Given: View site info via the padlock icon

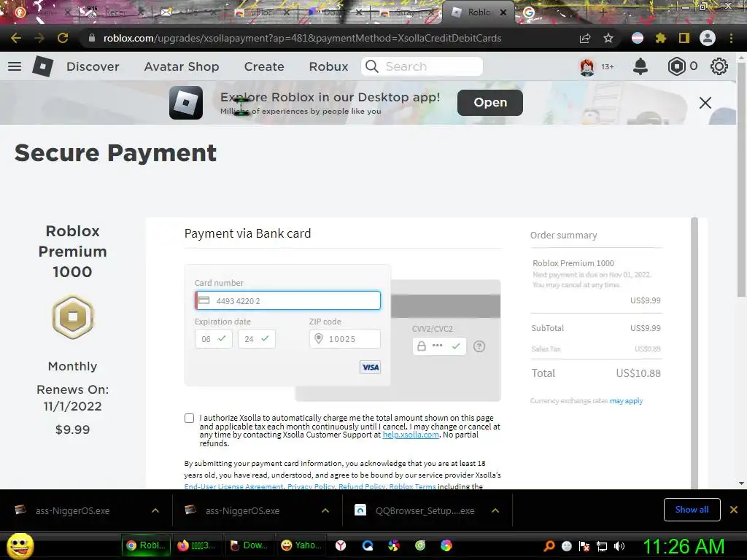Looking at the screenshot, I should coord(91,38).
